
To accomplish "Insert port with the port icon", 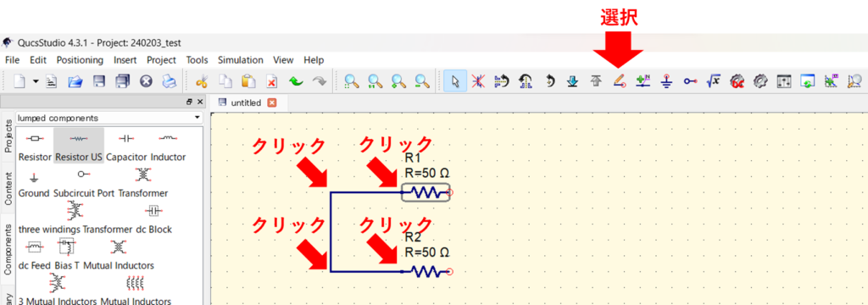I will [690, 81].
